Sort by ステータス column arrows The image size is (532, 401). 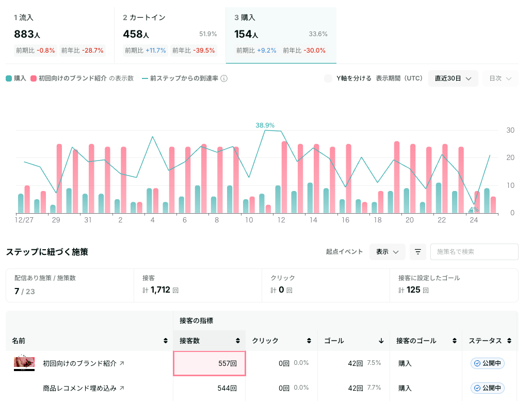click(509, 341)
